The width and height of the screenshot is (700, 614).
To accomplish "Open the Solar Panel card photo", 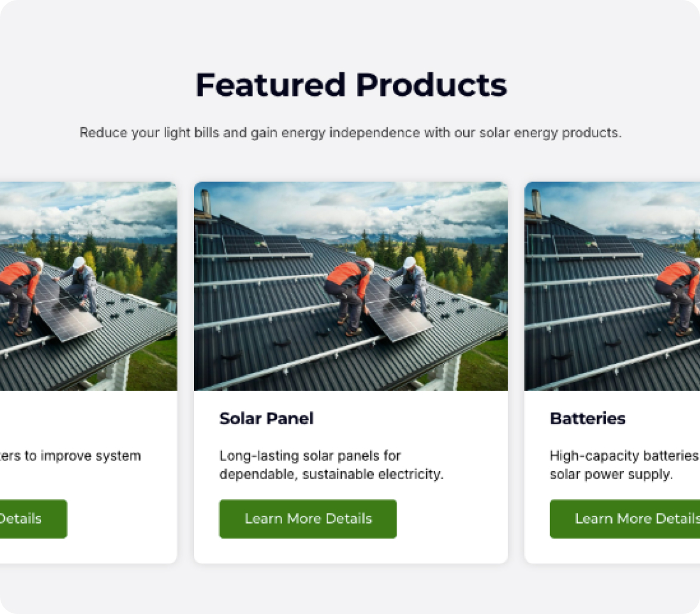I will [351, 286].
